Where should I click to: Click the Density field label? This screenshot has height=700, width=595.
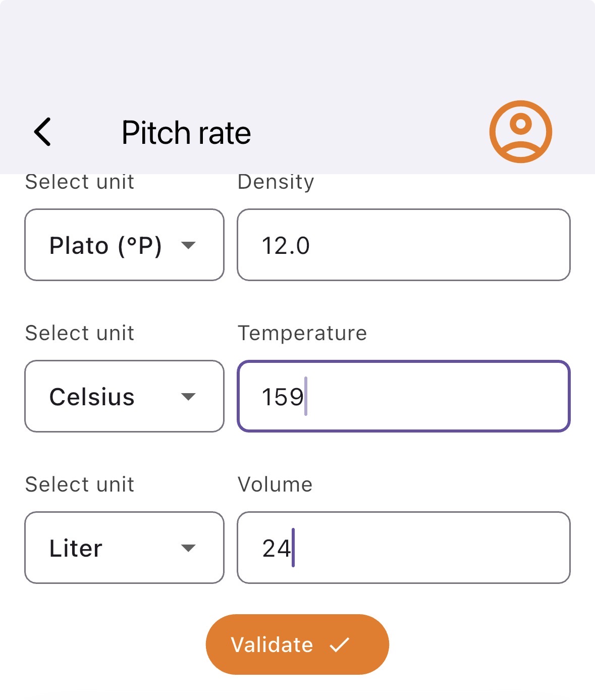pos(276,182)
